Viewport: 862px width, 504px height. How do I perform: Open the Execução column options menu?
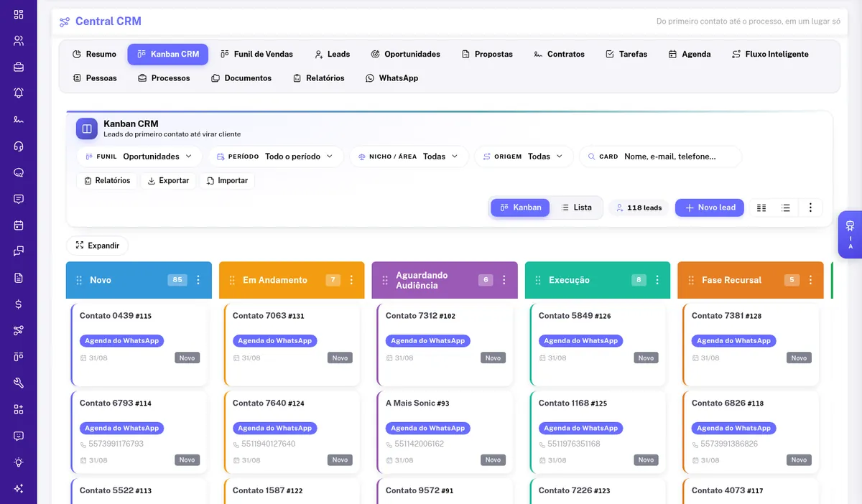coord(657,280)
